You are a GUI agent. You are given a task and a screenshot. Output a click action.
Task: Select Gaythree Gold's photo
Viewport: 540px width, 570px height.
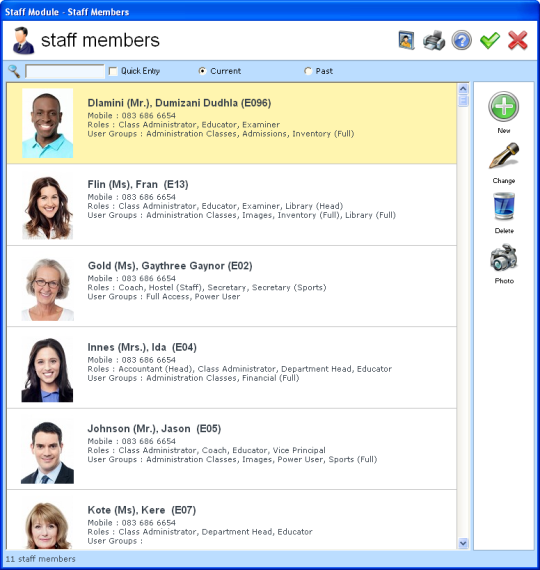[x=47, y=289]
